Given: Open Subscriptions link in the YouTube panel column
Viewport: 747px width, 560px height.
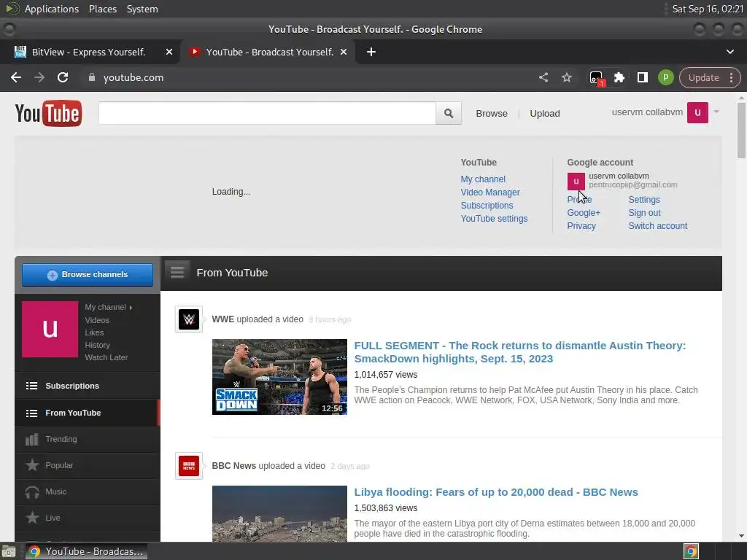Looking at the screenshot, I should click(487, 205).
